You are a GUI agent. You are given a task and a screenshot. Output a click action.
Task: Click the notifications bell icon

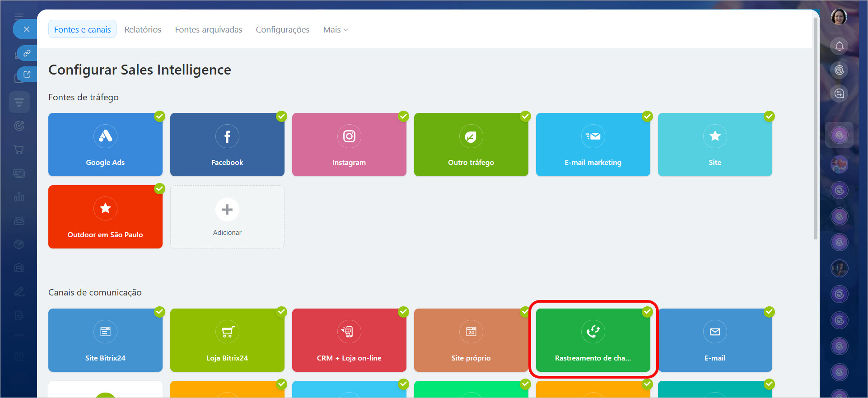click(839, 46)
